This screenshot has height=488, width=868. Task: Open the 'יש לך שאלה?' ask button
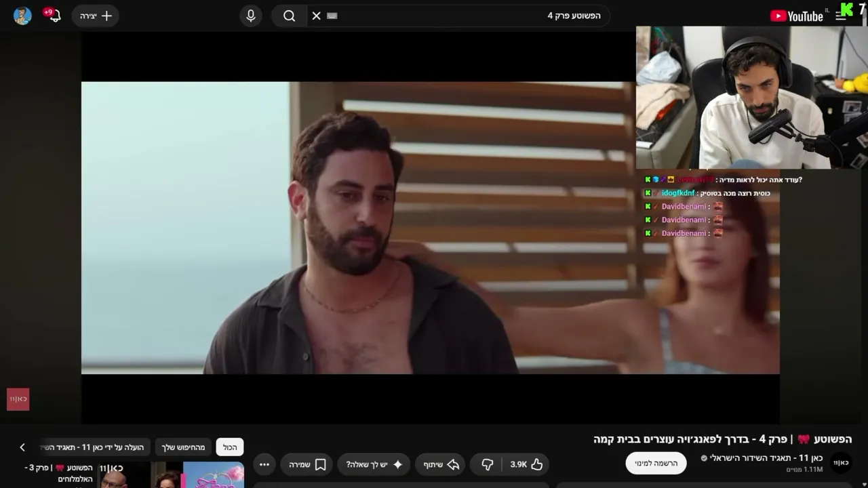tap(374, 464)
